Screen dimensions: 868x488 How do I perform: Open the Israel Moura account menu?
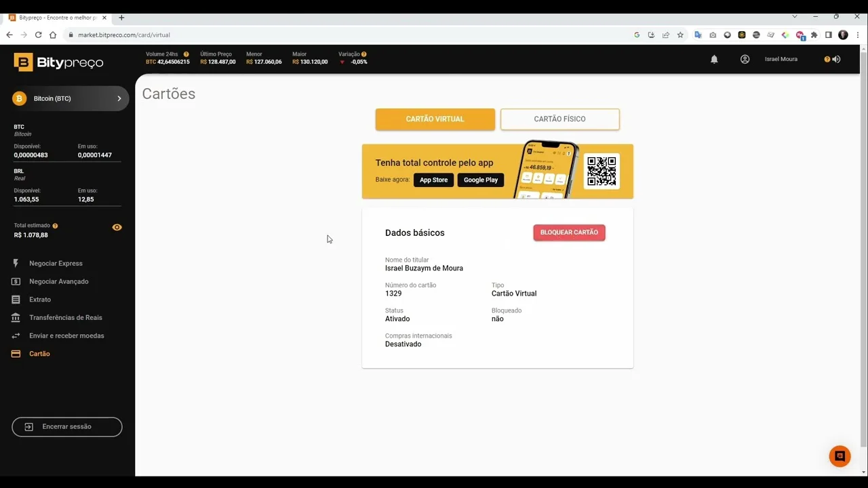point(781,60)
